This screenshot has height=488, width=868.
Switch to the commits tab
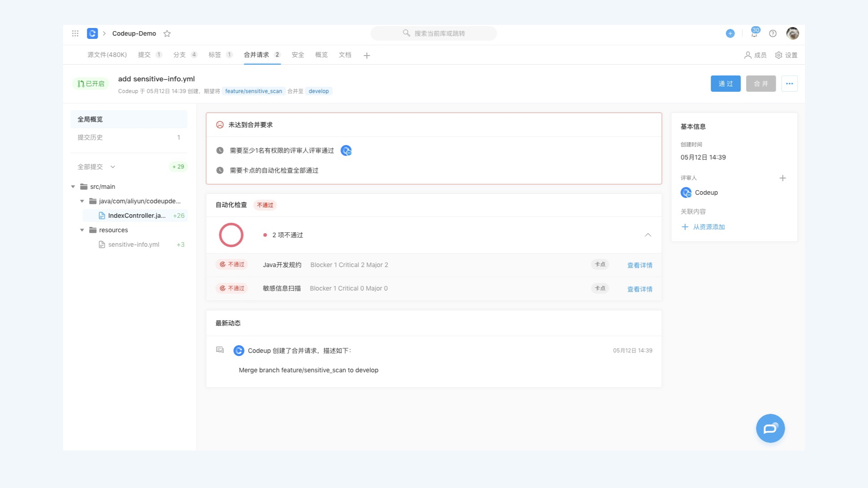coord(150,55)
